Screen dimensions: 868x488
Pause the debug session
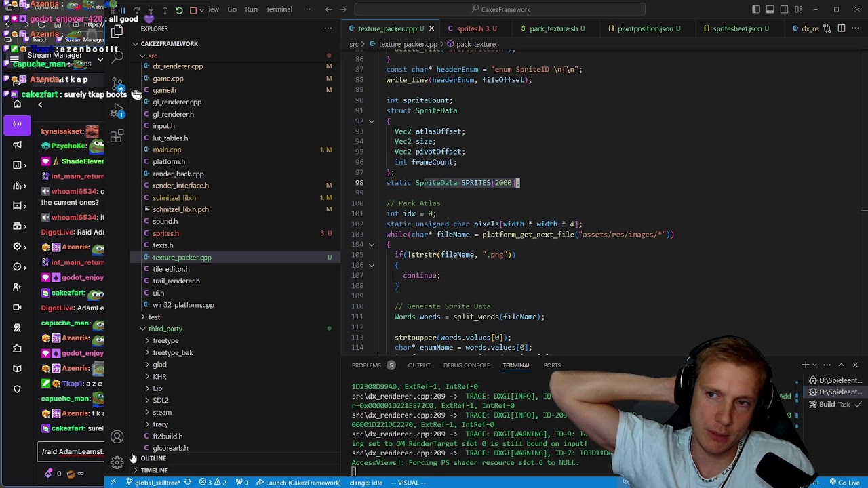pos(123,10)
